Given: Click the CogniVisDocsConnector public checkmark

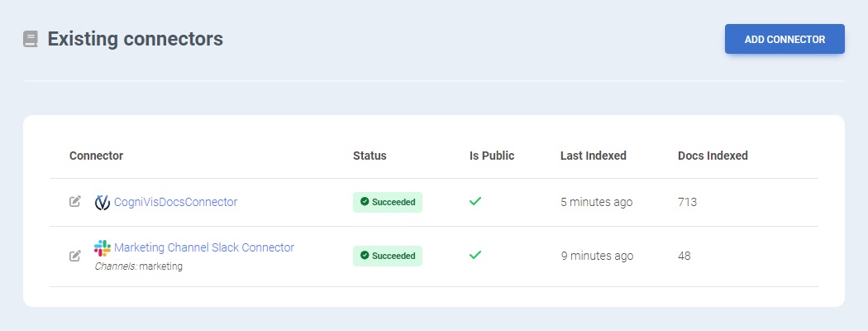Looking at the screenshot, I should (x=475, y=202).
